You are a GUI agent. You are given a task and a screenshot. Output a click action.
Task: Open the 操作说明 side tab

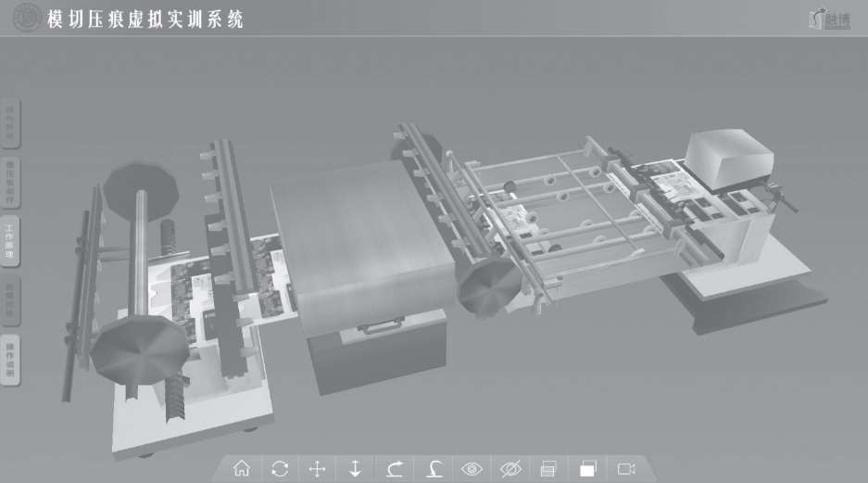10,360
